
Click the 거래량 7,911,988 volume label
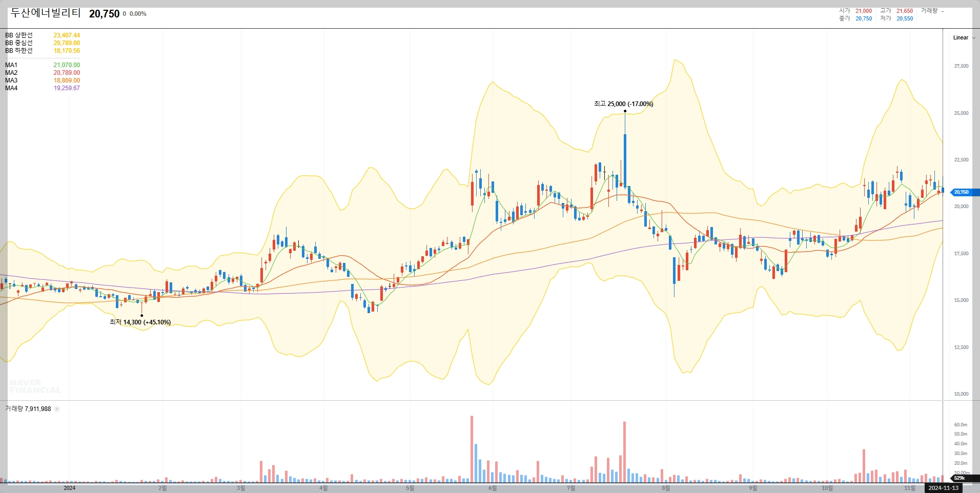point(28,409)
